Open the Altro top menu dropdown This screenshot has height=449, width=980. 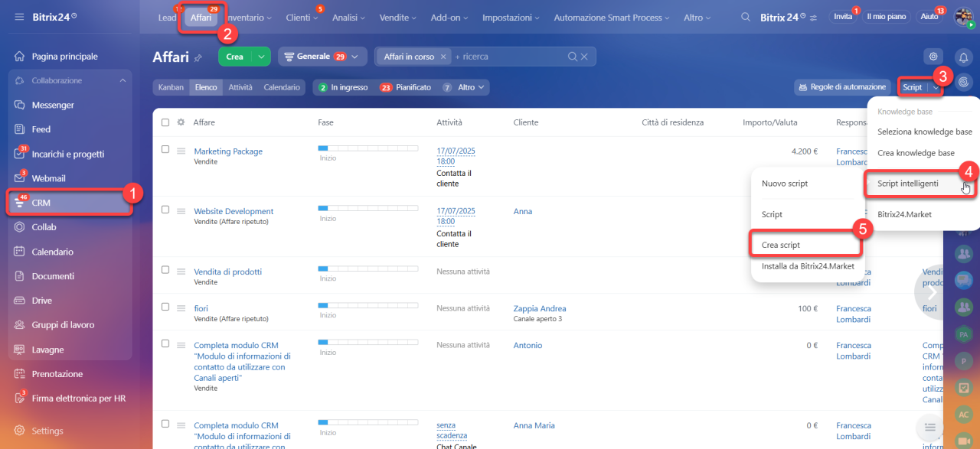click(696, 18)
